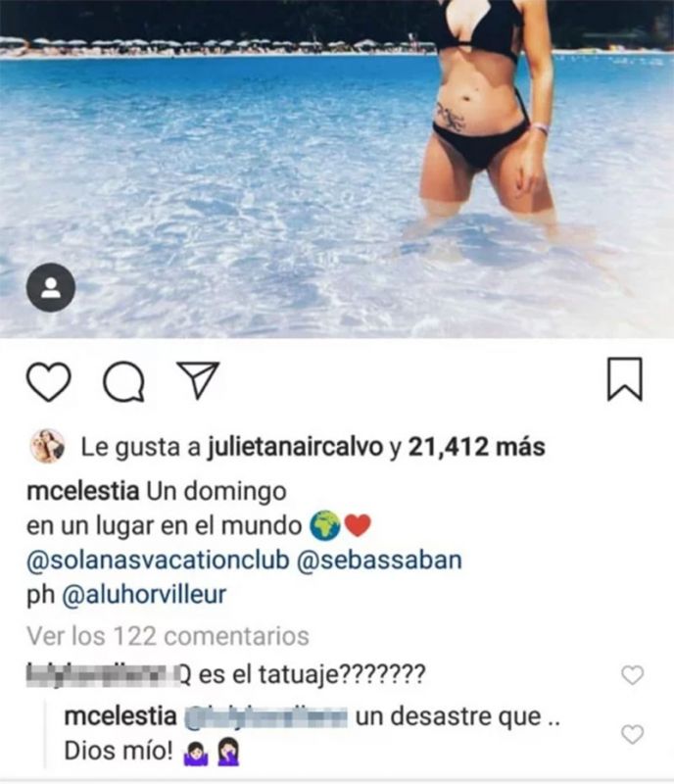Open mcelestia username in the reply
Viewport: 674px width, 784px height.
120,716
